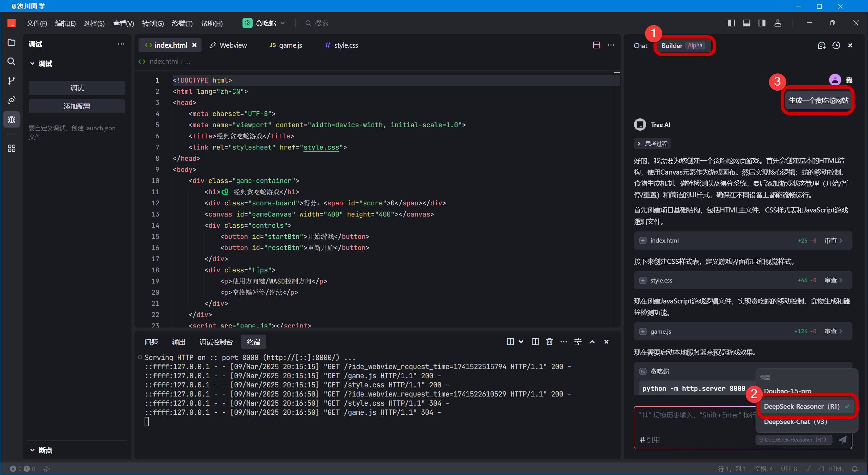Review game.js changes via 审查
Image resolution: width=868 pixels, height=475 pixels.
[833, 331]
